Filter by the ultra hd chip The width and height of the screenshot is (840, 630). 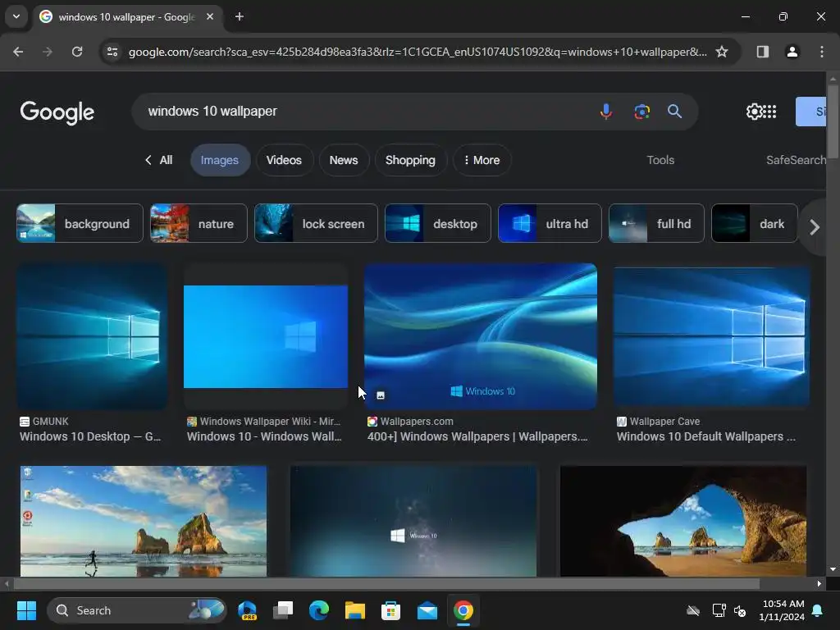coord(550,223)
